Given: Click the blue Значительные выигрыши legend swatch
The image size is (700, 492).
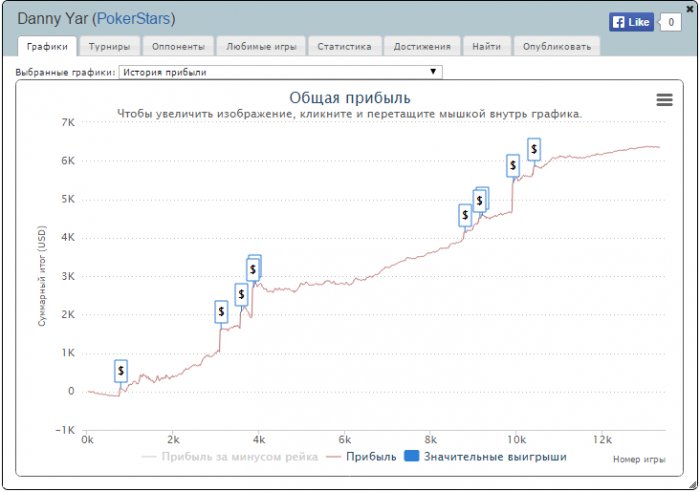Looking at the screenshot, I should coord(411,456).
